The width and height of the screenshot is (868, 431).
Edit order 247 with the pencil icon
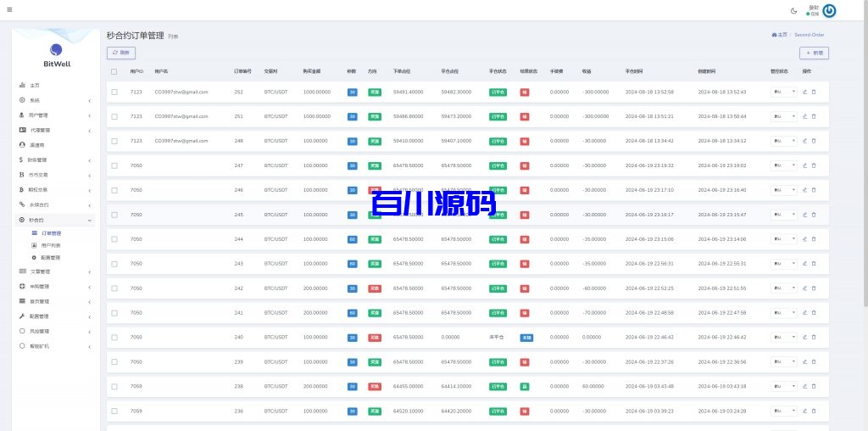coord(805,165)
